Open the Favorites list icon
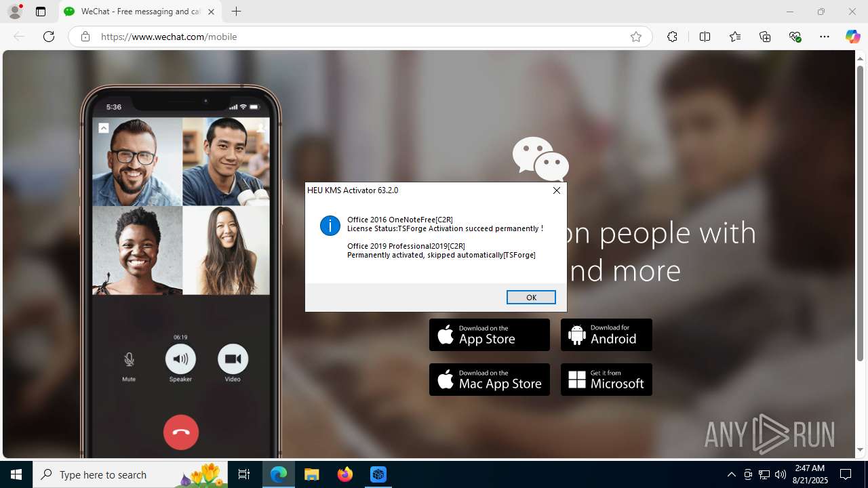868x488 pixels. coord(735,37)
